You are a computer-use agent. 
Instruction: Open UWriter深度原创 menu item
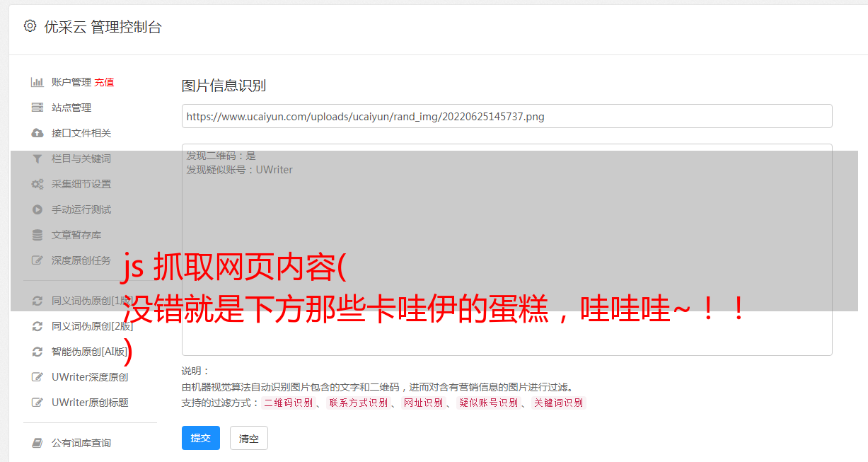coord(90,377)
